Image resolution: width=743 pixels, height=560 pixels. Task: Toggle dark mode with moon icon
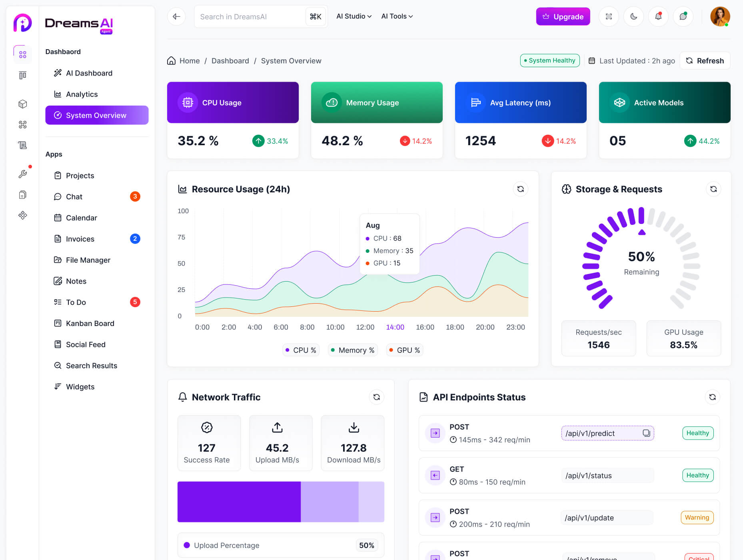tap(633, 16)
